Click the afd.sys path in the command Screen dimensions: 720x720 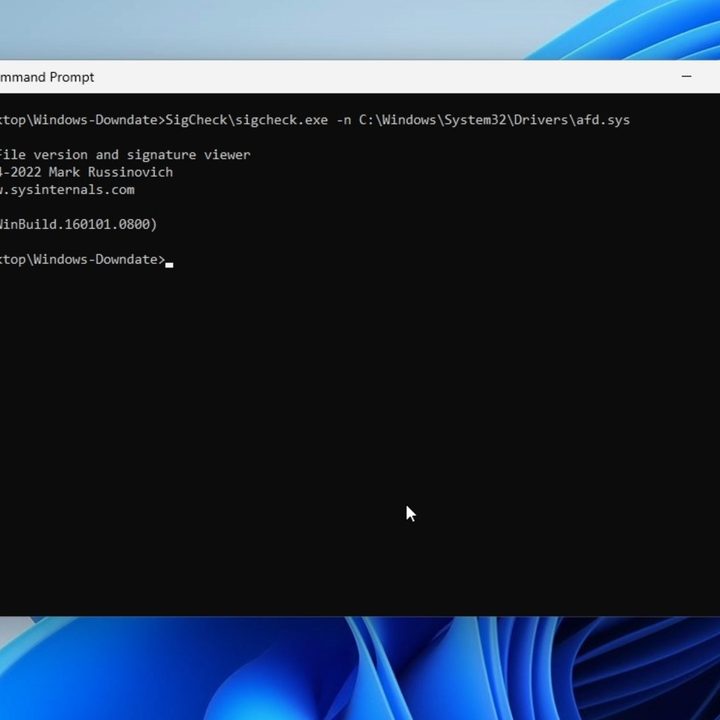(494, 120)
